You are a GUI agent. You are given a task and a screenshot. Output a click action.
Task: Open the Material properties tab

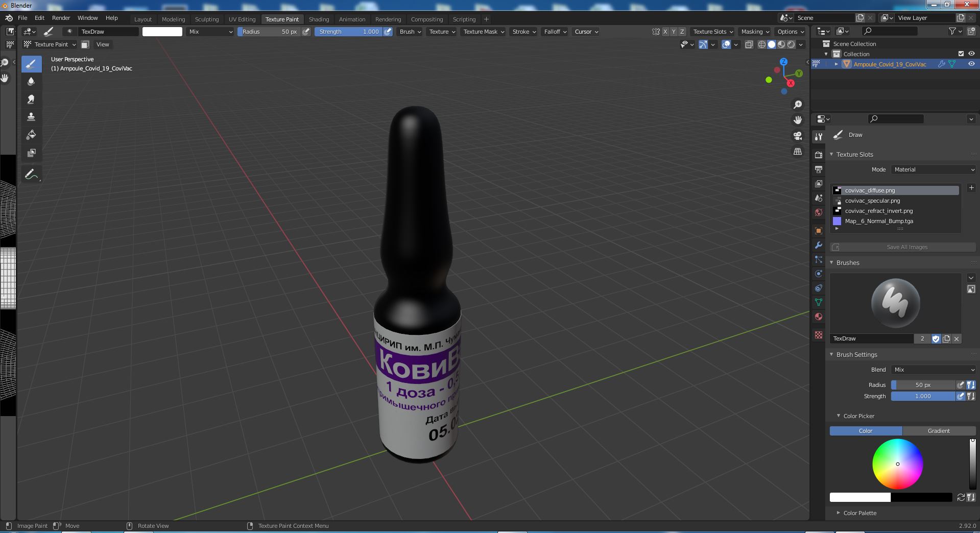coord(819,317)
